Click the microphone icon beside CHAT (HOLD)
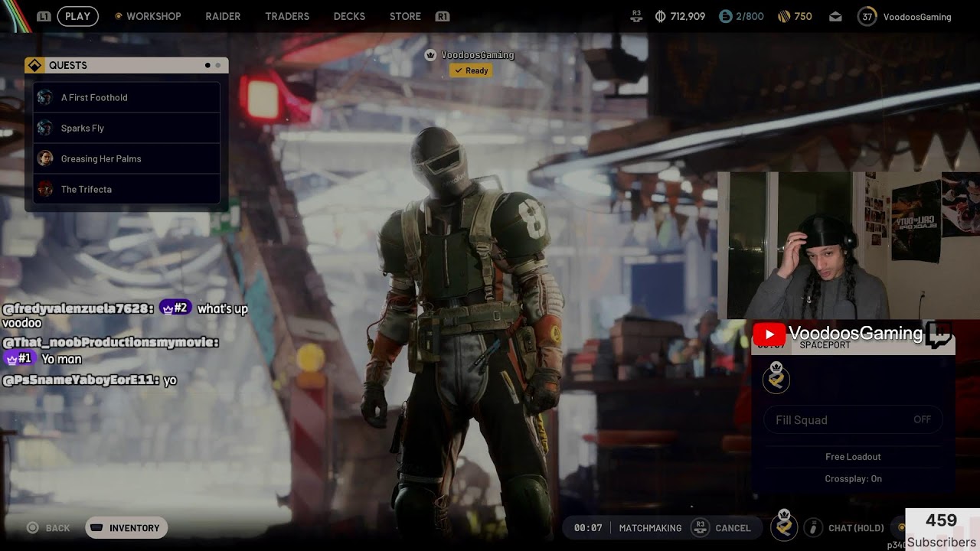The height and width of the screenshot is (551, 980). [813, 527]
